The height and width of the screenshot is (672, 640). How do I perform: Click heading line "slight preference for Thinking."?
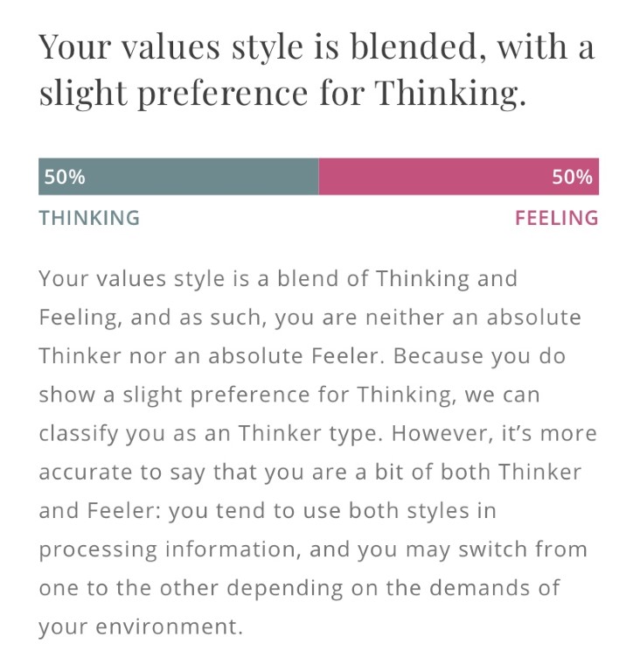pos(282,92)
